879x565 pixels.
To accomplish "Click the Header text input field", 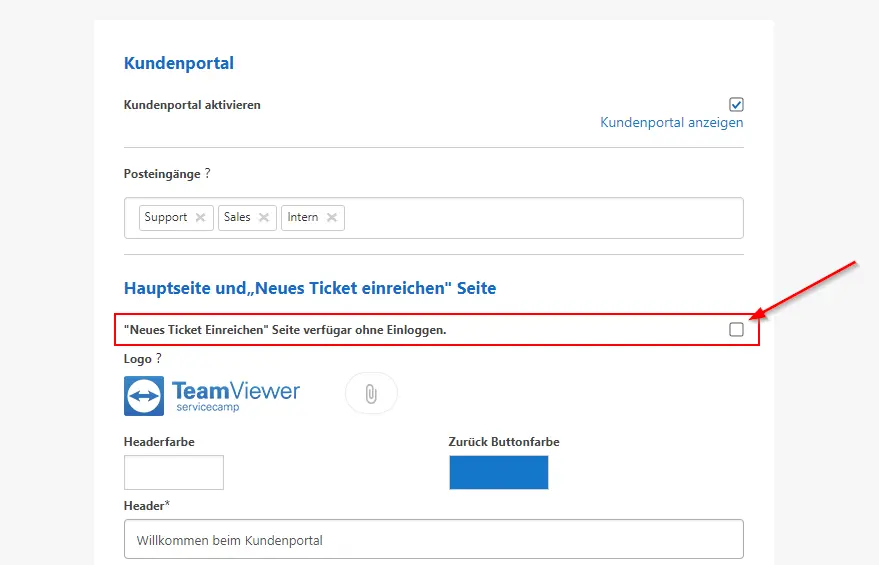I will click(x=434, y=539).
